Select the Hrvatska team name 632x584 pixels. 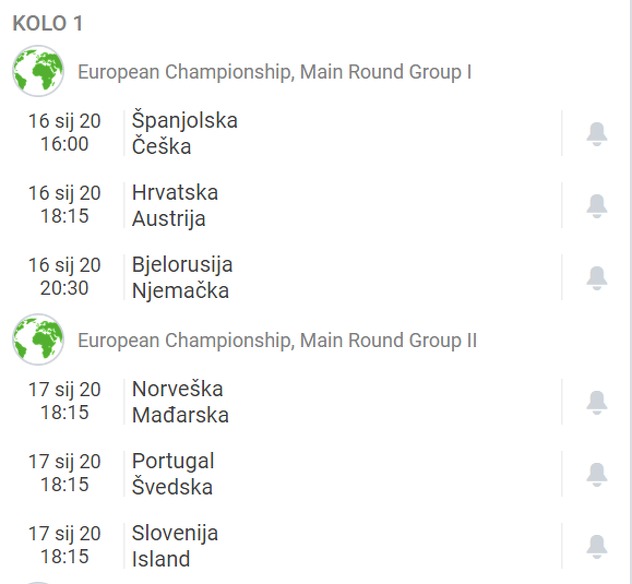(175, 192)
